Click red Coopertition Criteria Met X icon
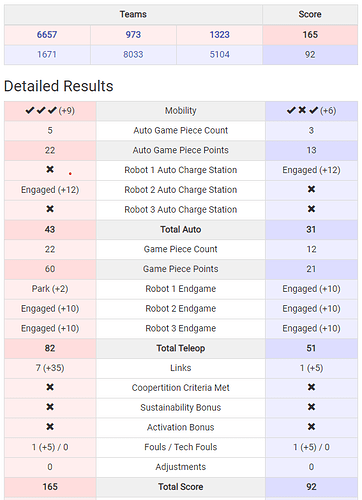The height and width of the screenshot is (500, 362). tap(50, 387)
